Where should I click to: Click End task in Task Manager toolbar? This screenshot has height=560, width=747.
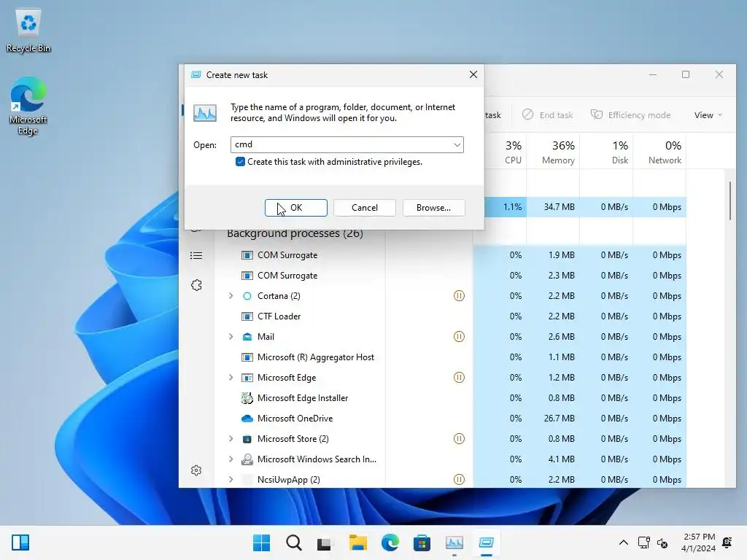click(x=548, y=115)
